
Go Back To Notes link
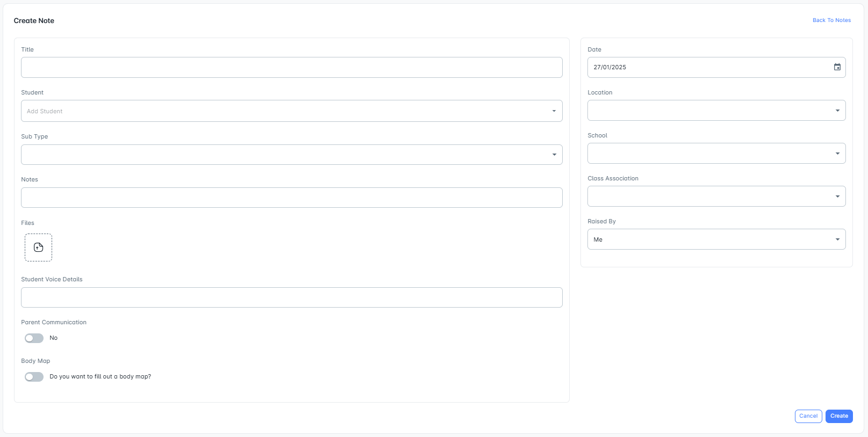point(831,20)
